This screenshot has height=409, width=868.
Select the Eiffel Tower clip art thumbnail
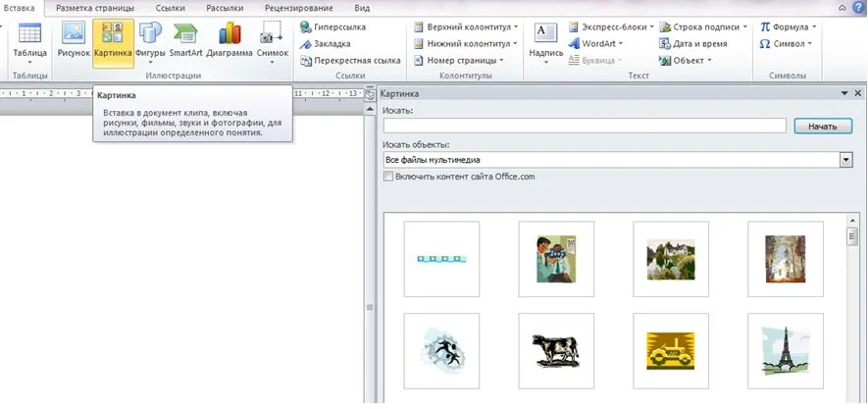(x=785, y=350)
